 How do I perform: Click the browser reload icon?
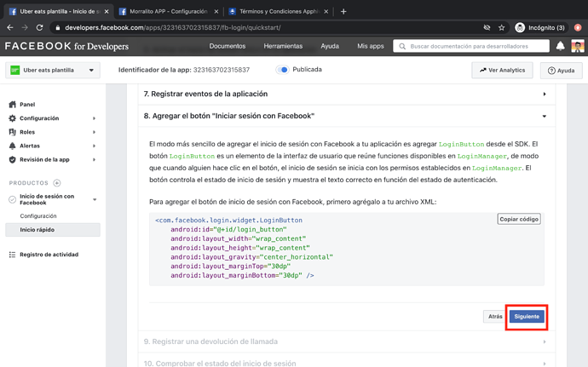[x=39, y=27]
